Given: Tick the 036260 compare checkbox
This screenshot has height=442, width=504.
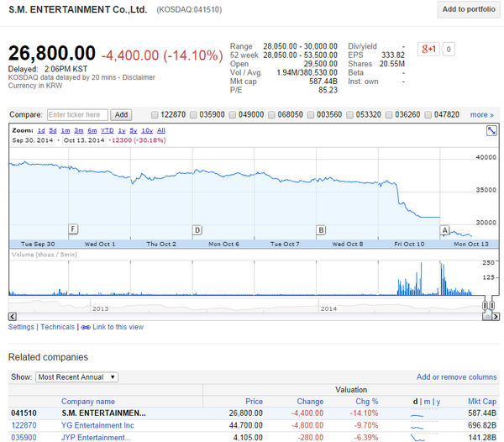Looking at the screenshot, I should (389, 115).
